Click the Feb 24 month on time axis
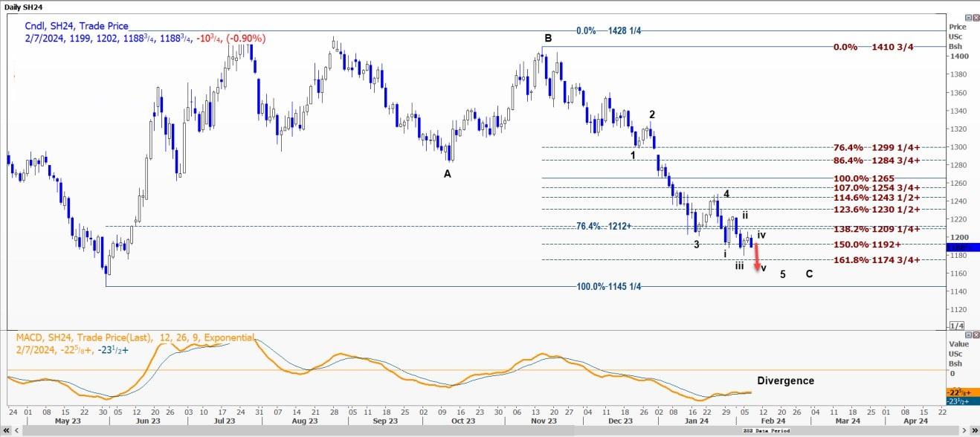Image resolution: width=980 pixels, height=437 pixels. [772, 420]
